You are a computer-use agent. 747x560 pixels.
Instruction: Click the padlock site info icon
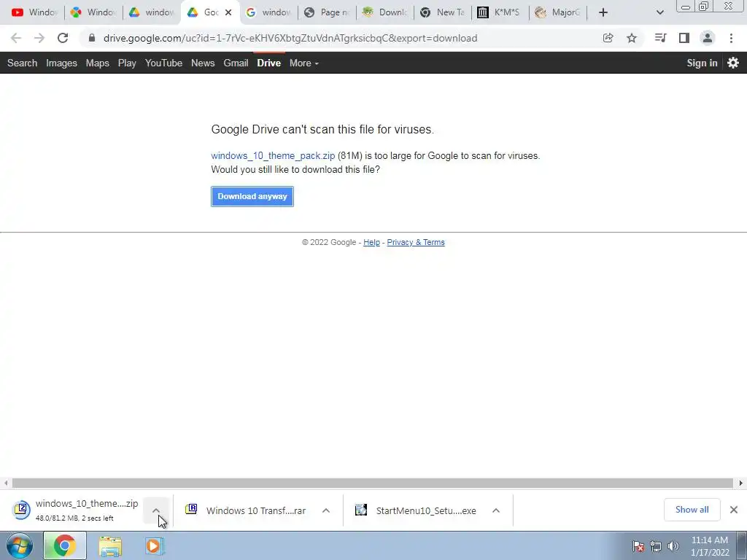point(91,38)
